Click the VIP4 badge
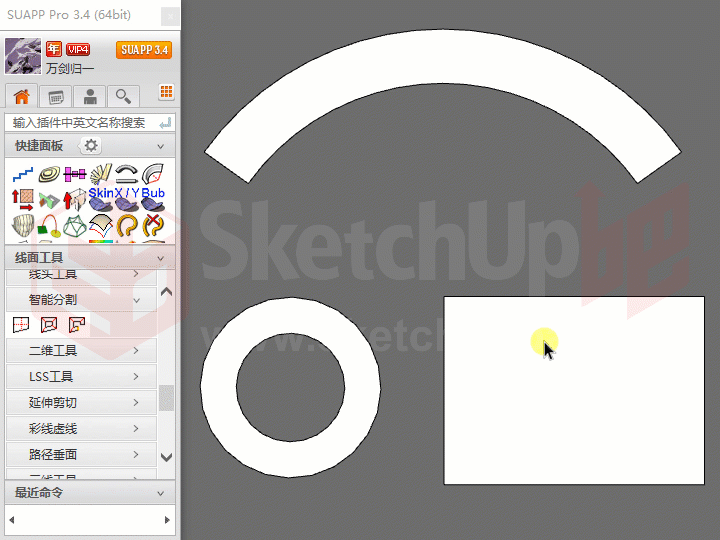This screenshot has width=720, height=540. (78, 49)
